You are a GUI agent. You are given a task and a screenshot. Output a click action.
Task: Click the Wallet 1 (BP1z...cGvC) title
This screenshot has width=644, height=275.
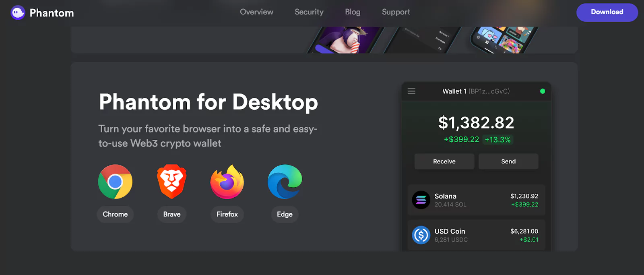pyautogui.click(x=476, y=91)
